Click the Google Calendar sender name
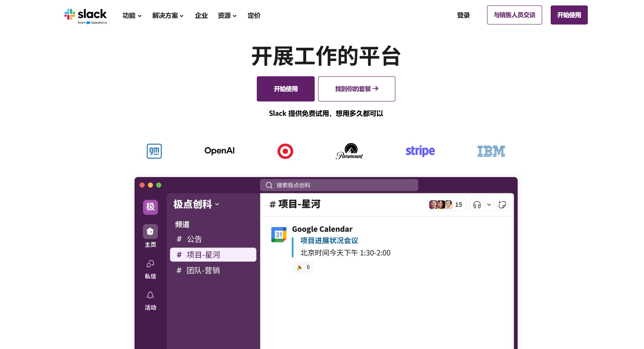 click(x=322, y=229)
